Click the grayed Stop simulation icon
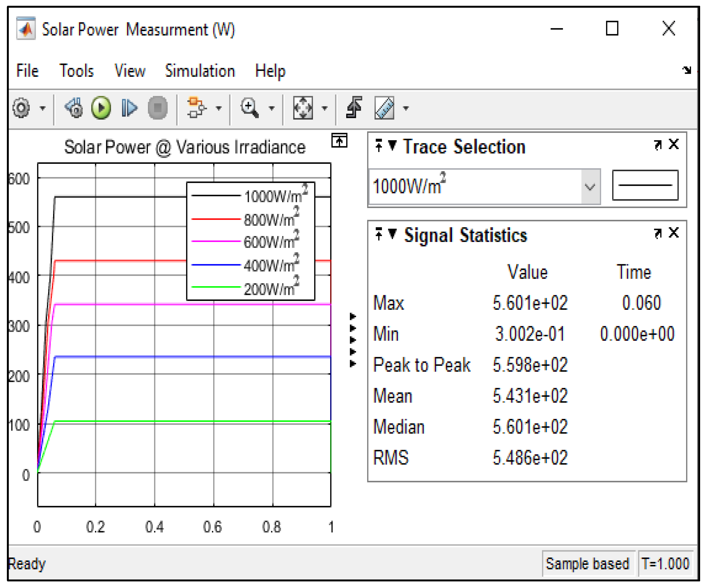 (158, 108)
